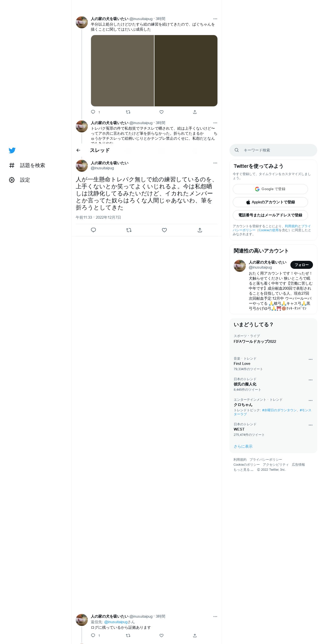
Task: Expand options for First Love trend
Action: click(x=310, y=359)
